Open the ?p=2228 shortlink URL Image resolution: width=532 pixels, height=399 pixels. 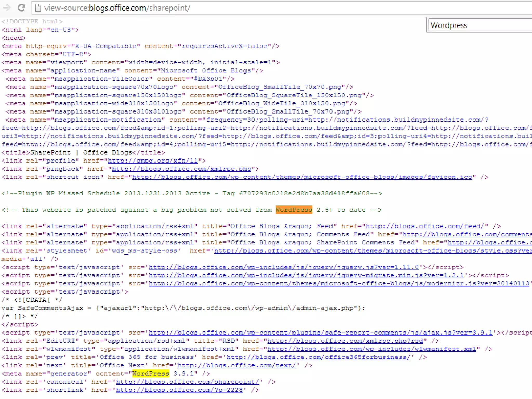pos(179,390)
